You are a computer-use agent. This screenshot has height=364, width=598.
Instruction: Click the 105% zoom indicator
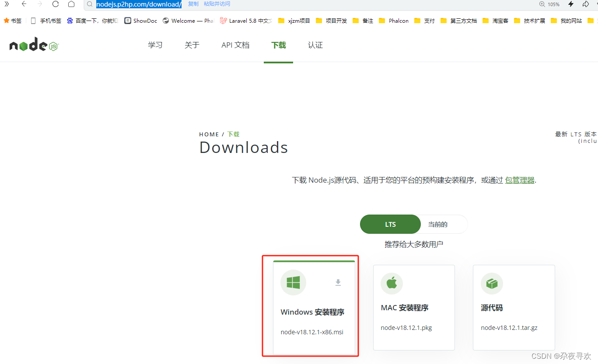(549, 4)
